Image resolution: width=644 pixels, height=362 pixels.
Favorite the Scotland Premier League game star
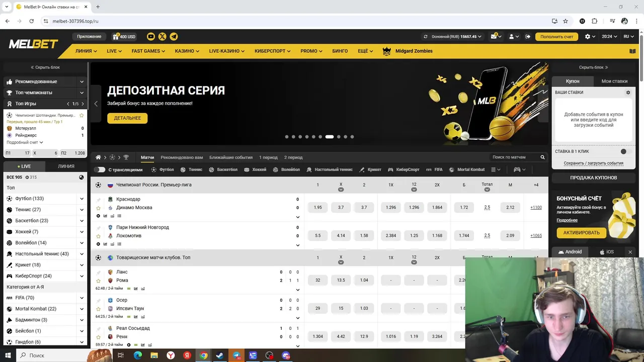[82, 115]
